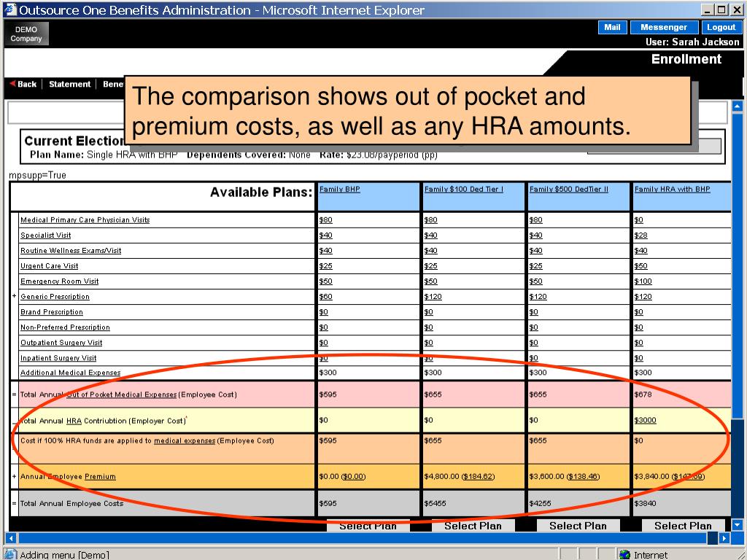This screenshot has height=560, width=747.
Task: Open the Statement menu item
Action: click(x=69, y=85)
